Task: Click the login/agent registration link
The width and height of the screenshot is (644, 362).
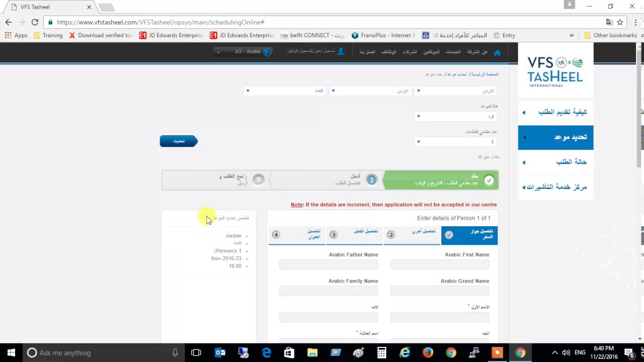Action: tap(311, 51)
